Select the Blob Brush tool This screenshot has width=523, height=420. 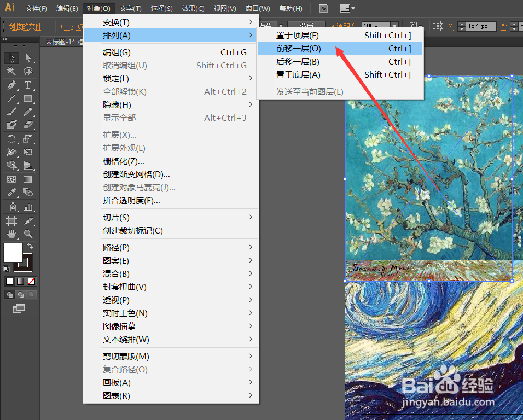(x=11, y=125)
